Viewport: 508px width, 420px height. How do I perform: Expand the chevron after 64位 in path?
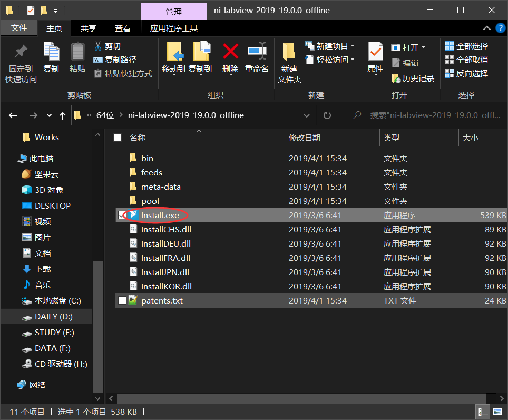pos(121,115)
